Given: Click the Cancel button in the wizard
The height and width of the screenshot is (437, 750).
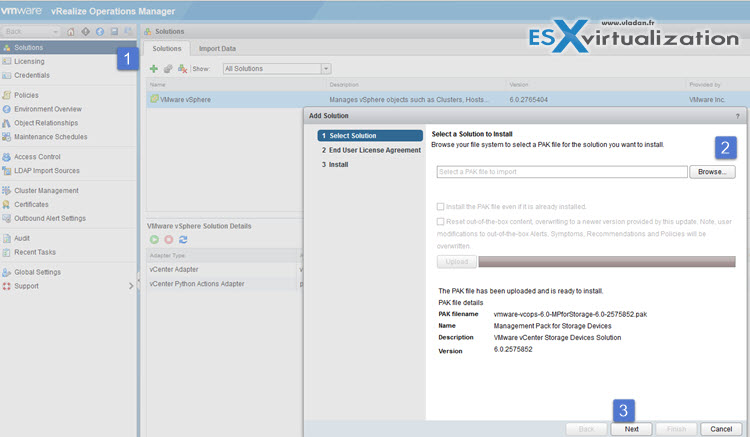Looking at the screenshot, I should click(721, 429).
